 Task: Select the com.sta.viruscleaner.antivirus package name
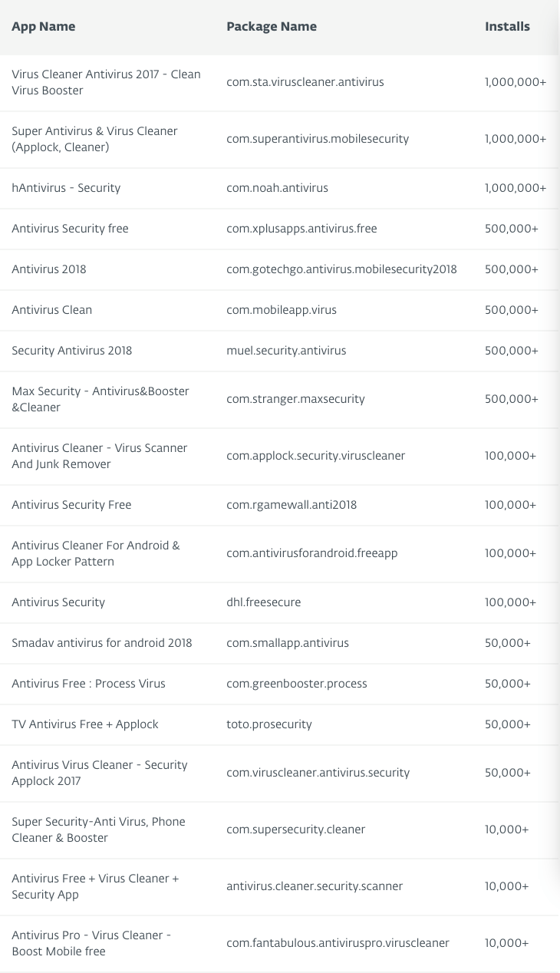coord(305,82)
